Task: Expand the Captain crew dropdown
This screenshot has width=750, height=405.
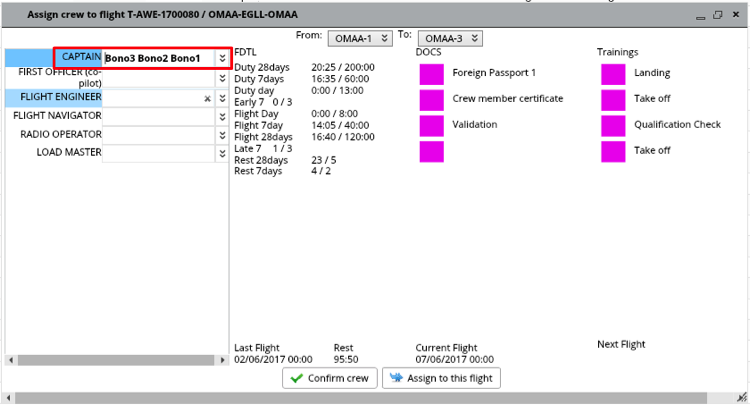Action: (222, 59)
